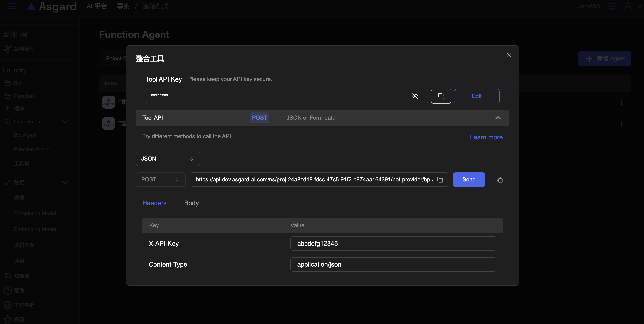Click the 幫助 help icon
The image size is (644, 324).
click(7, 290)
